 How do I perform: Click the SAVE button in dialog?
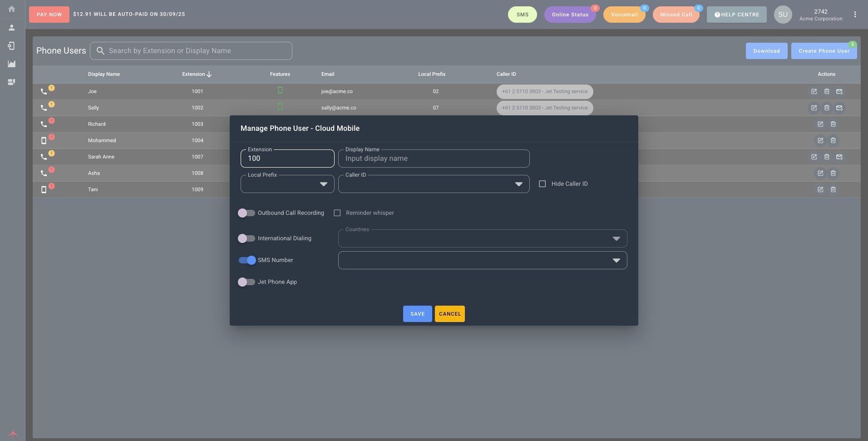[418, 314]
